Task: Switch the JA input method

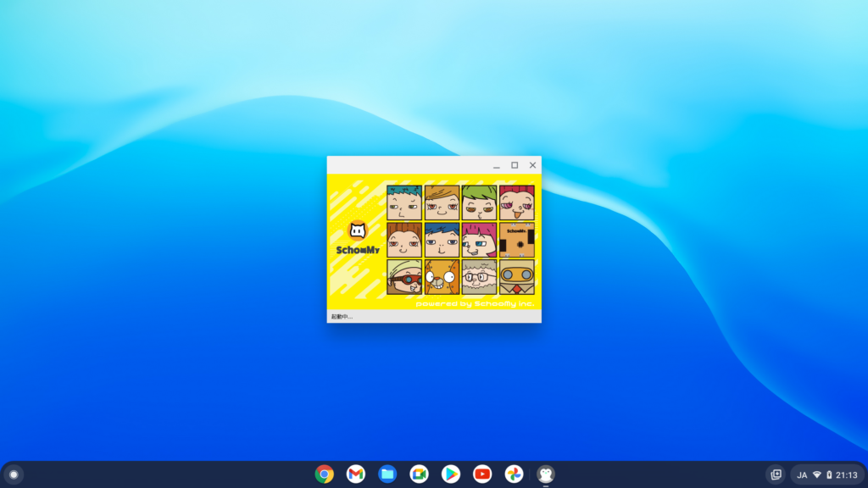Action: coord(802,474)
